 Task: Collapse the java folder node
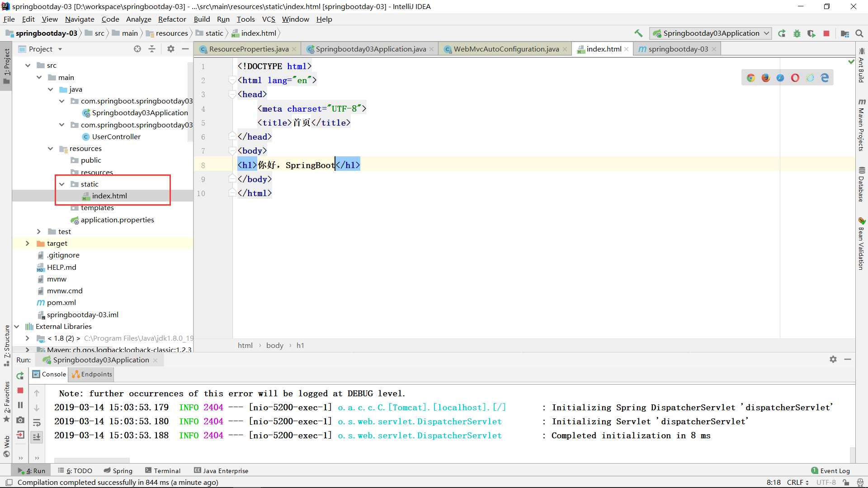[x=51, y=89]
